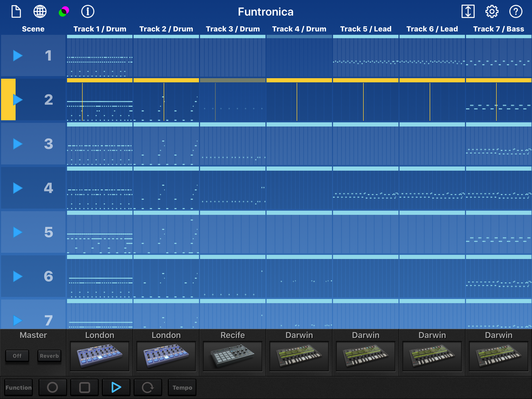Select the Track 3 / Drum header
Screen dimensions: 532x399
click(233, 29)
